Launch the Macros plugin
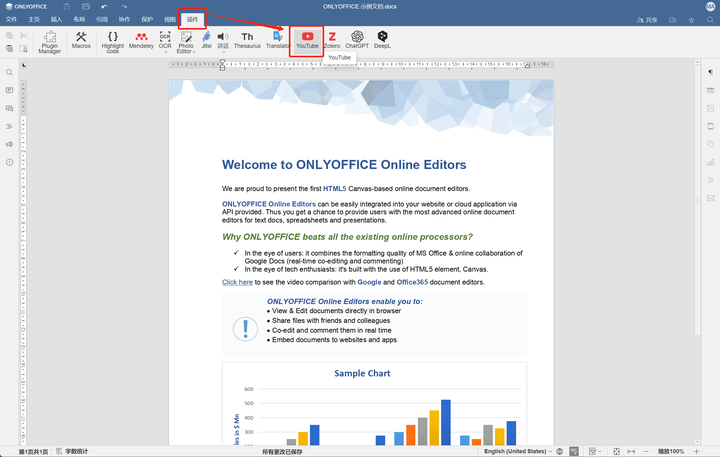720x457 pixels. (x=81, y=40)
